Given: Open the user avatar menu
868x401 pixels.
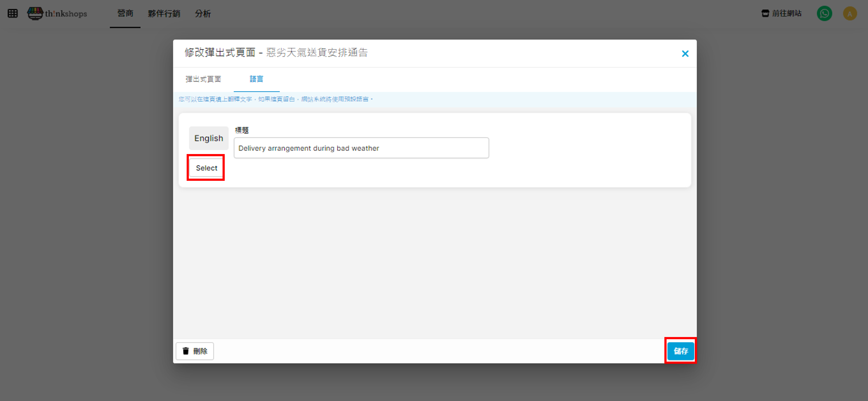Looking at the screenshot, I should click(850, 13).
